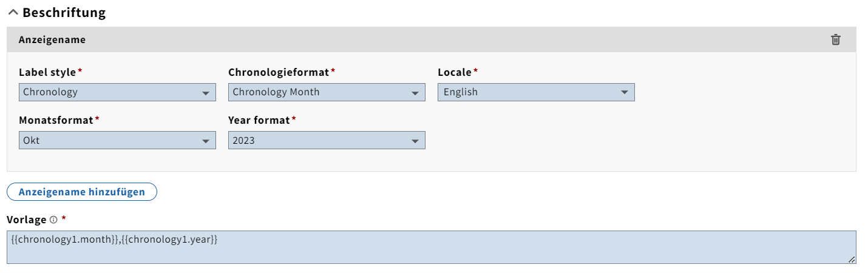Viewport: 868px width, 273px height.
Task: Delete the Anzeigename entry with trash icon
Action: point(836,39)
